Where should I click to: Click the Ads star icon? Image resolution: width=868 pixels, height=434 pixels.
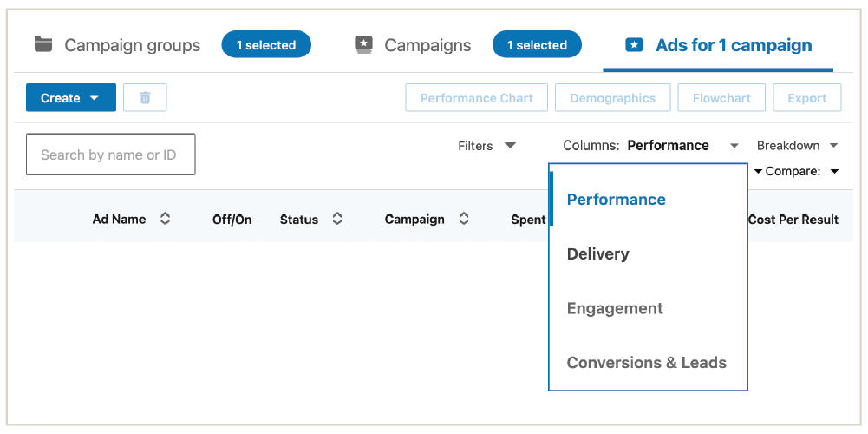[634, 45]
